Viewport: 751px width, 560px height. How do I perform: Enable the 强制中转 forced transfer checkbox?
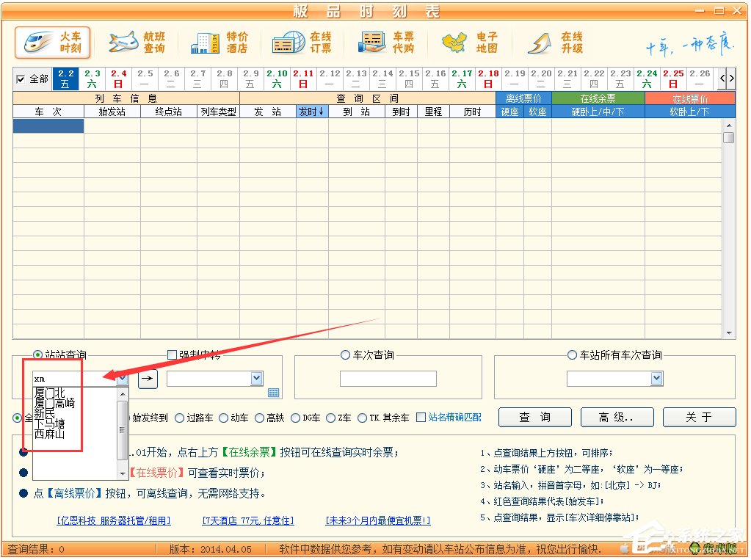coord(172,355)
